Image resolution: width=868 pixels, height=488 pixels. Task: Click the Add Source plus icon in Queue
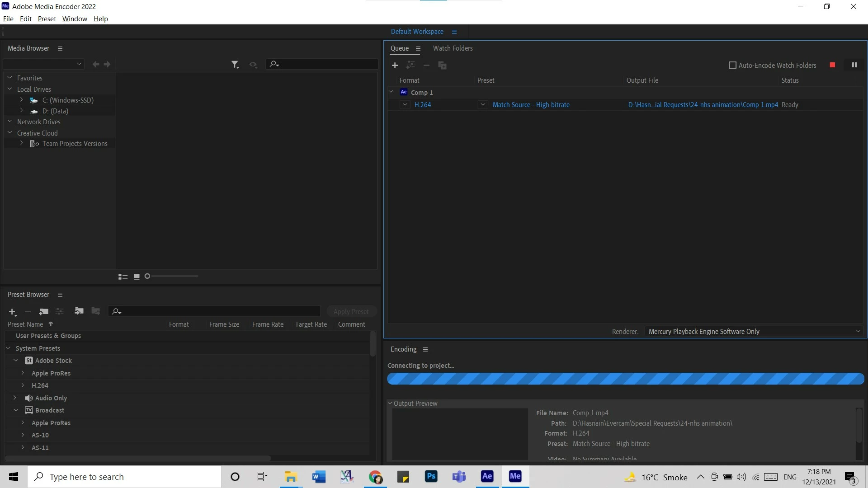click(x=395, y=66)
